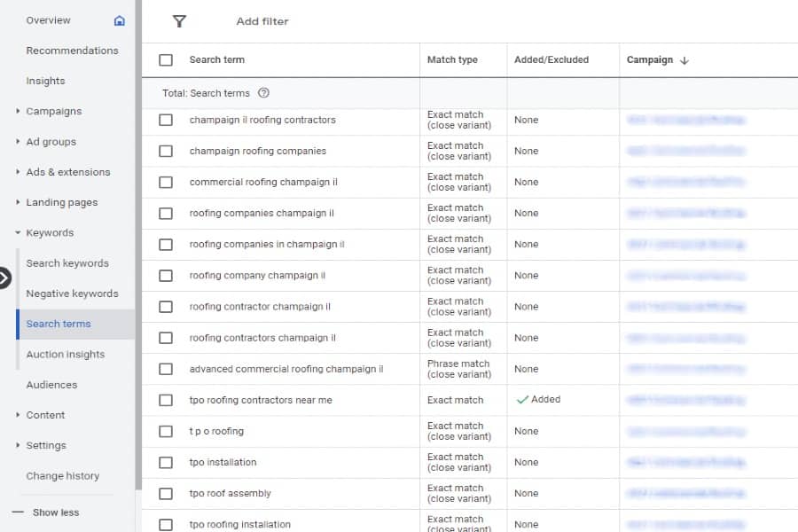This screenshot has width=798, height=532.
Task: Open Audiences in the sidebar
Action: 52,385
